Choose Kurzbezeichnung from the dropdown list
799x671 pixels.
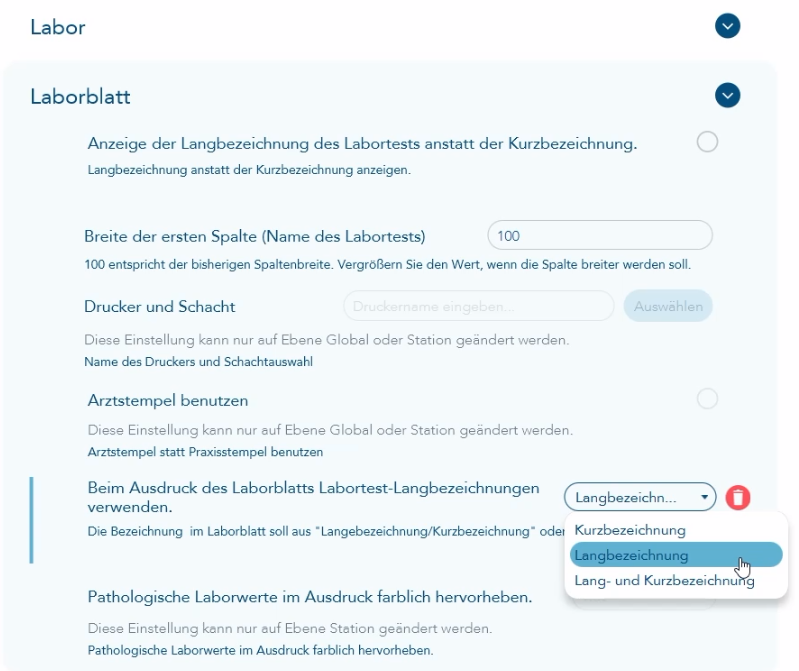point(630,530)
